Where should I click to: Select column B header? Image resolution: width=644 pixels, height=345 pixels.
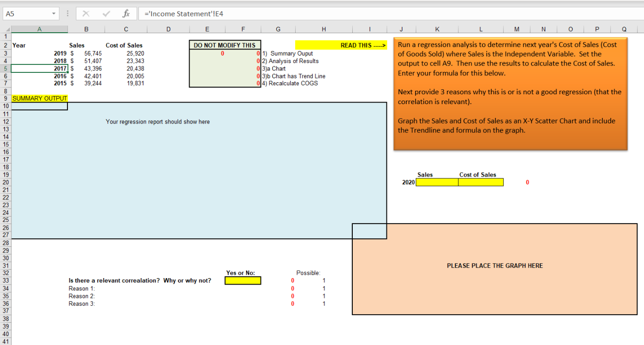(86, 29)
